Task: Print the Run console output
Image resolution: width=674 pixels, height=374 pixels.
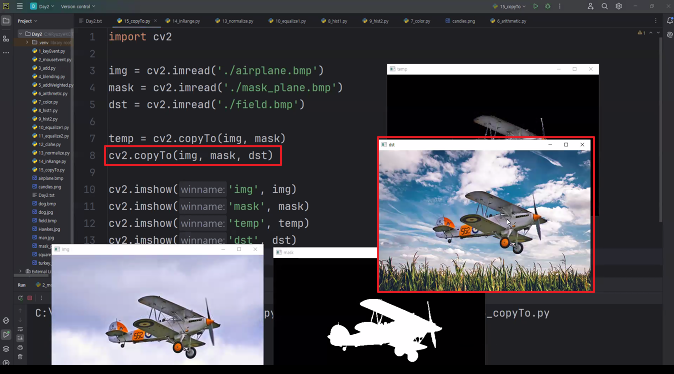Action: click(x=20, y=347)
